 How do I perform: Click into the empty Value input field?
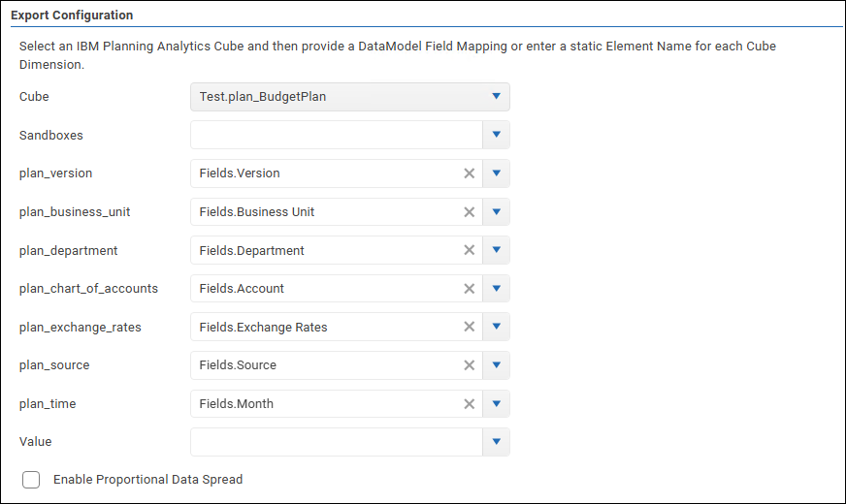[336, 442]
